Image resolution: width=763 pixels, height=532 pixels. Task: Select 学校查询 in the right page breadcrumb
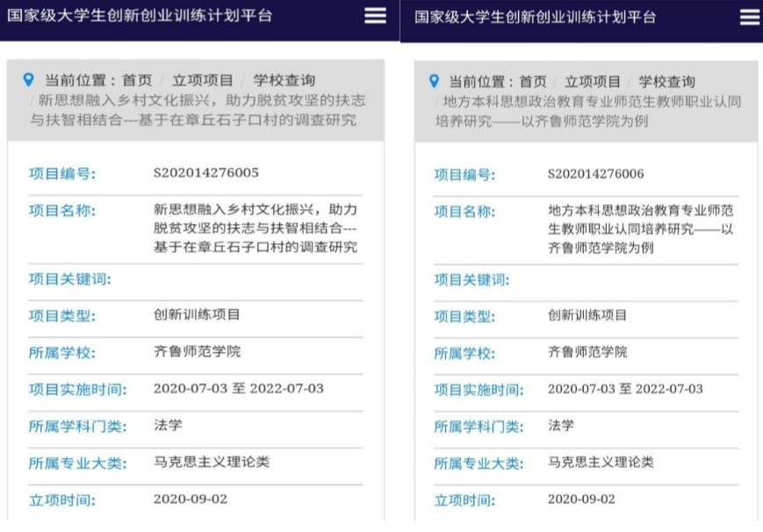[666, 82]
